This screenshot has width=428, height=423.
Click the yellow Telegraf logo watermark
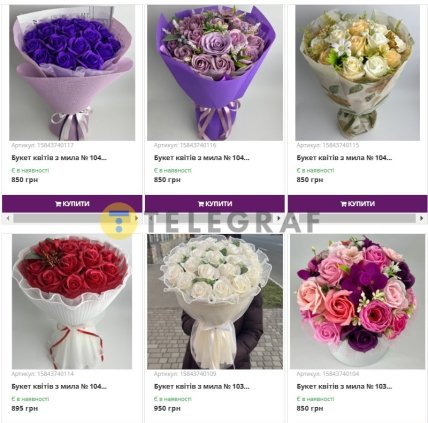[x=118, y=221]
